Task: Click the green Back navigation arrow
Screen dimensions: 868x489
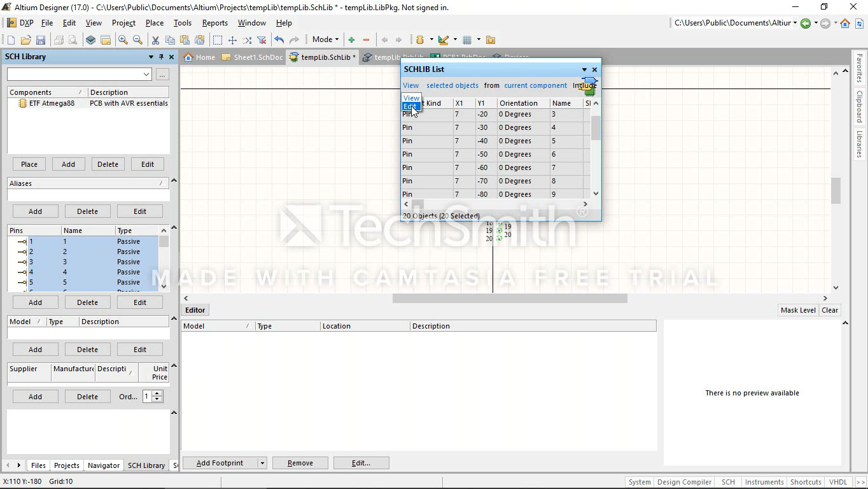Action: tap(806, 24)
